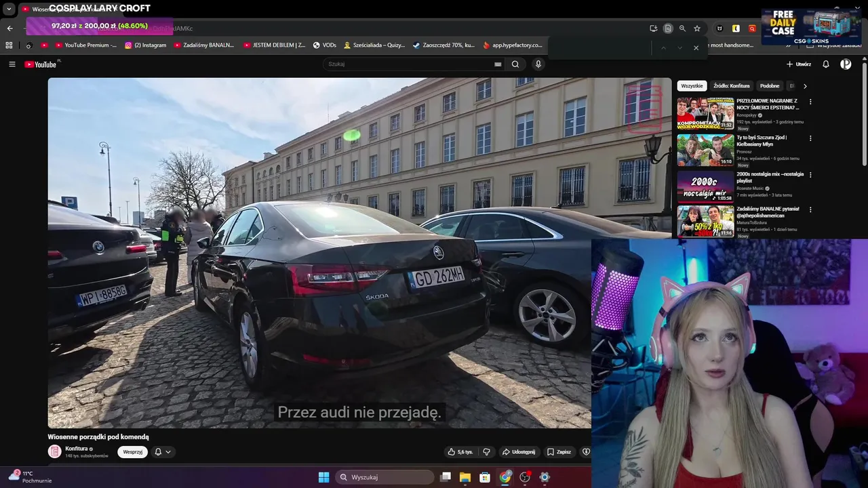Open the weather widget showing 11°C

click(28, 477)
